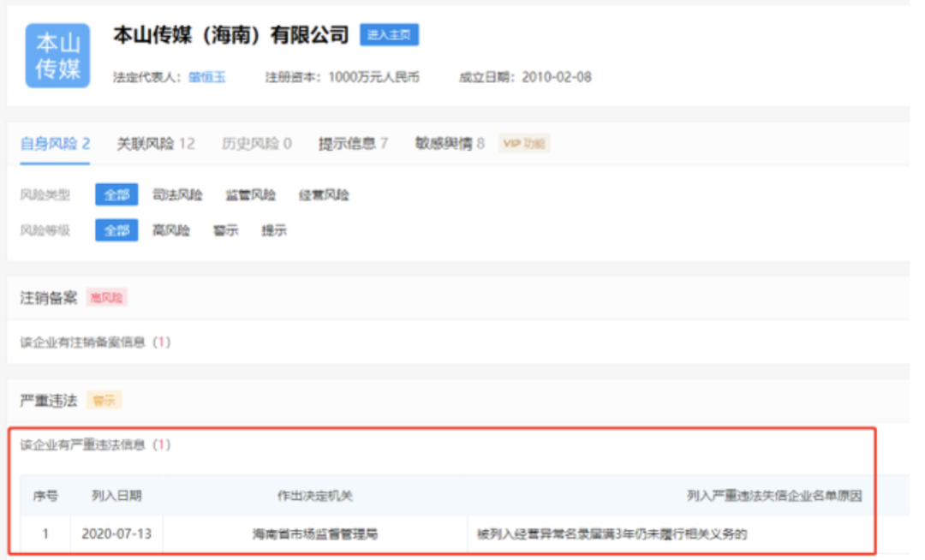Filter by 监管风险 type
This screenshot has width=925, height=560.
coord(250,195)
